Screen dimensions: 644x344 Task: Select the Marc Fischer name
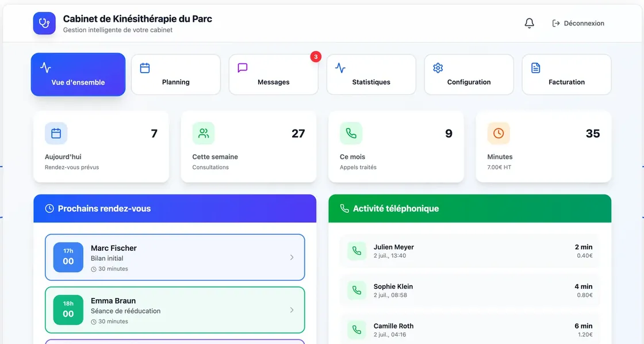click(x=114, y=249)
